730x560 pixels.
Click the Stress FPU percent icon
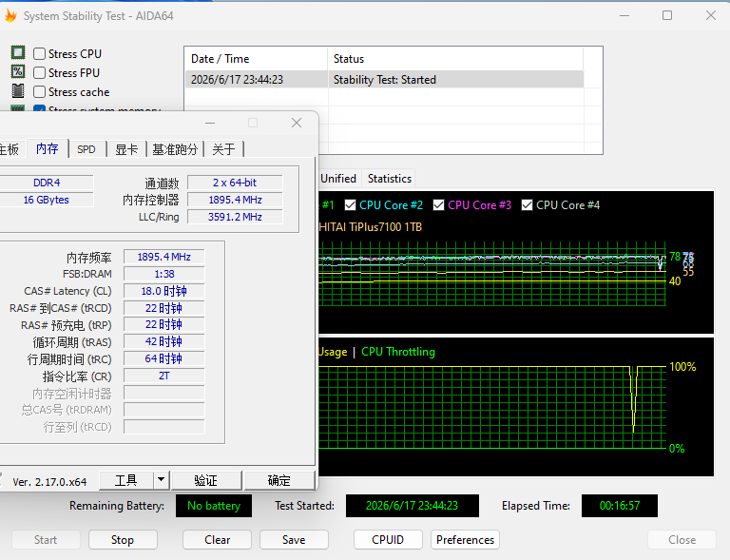coord(18,71)
